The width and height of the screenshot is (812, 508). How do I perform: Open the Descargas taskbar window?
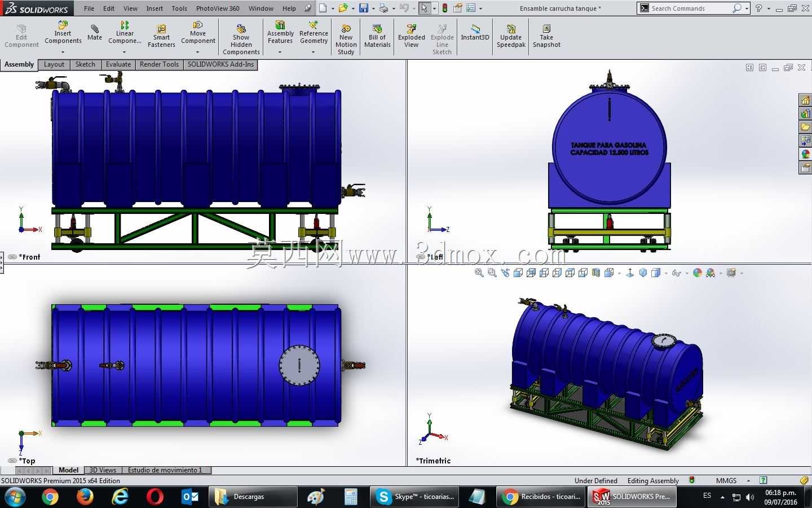253,497
